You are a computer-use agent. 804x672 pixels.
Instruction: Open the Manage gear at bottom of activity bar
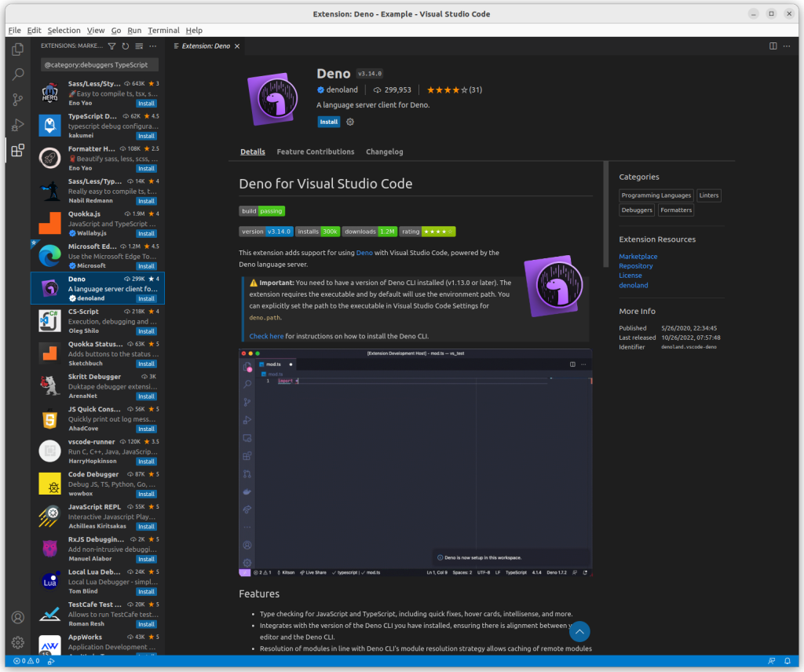17,643
